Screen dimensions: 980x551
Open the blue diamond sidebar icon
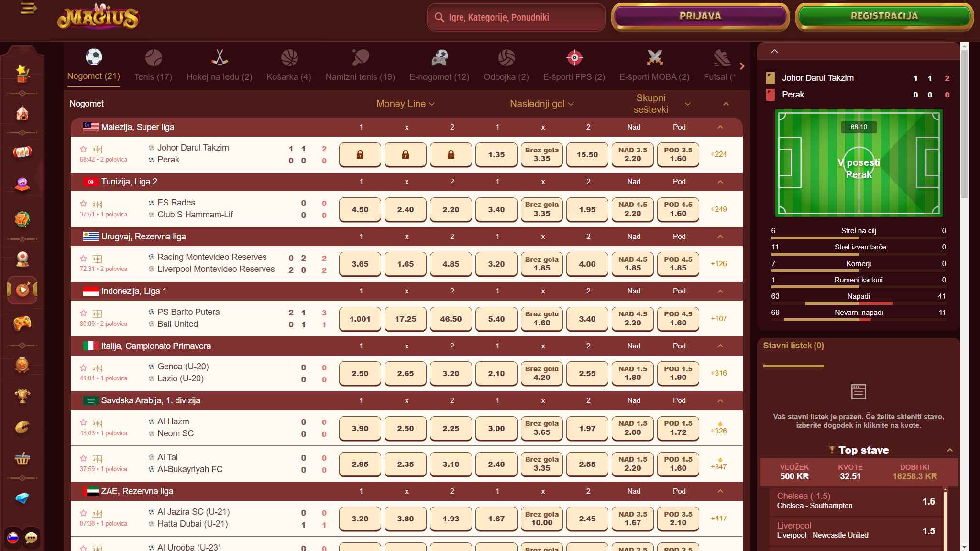[x=22, y=498]
